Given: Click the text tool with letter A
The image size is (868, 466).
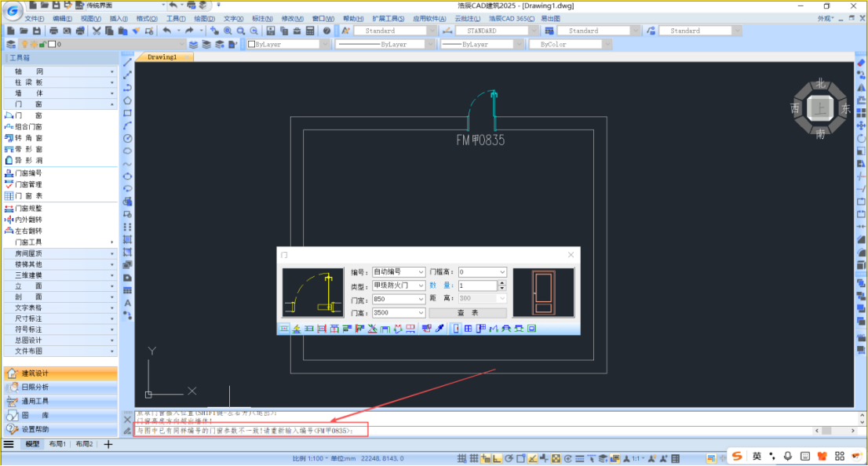Looking at the screenshot, I should tap(127, 303).
